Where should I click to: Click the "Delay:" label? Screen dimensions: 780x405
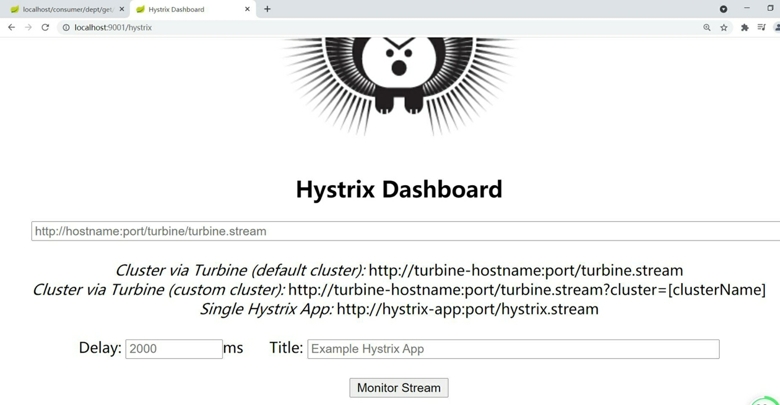point(100,348)
